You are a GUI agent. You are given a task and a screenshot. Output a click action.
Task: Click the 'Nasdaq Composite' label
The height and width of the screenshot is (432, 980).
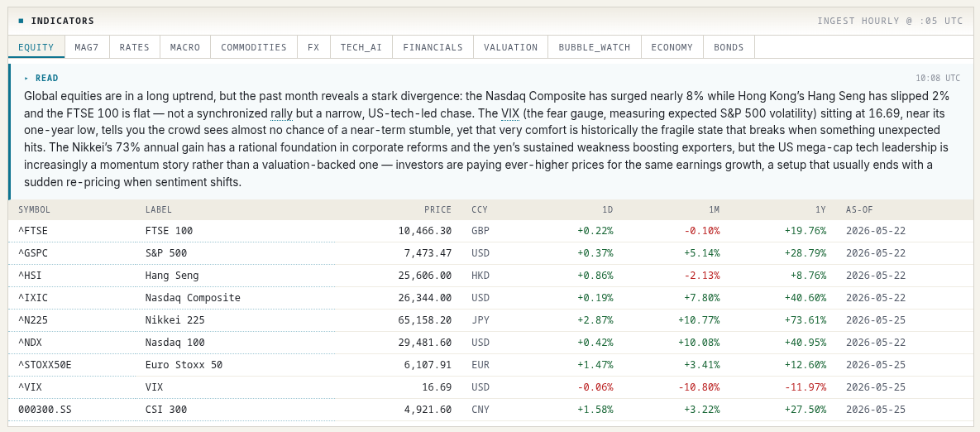193,298
